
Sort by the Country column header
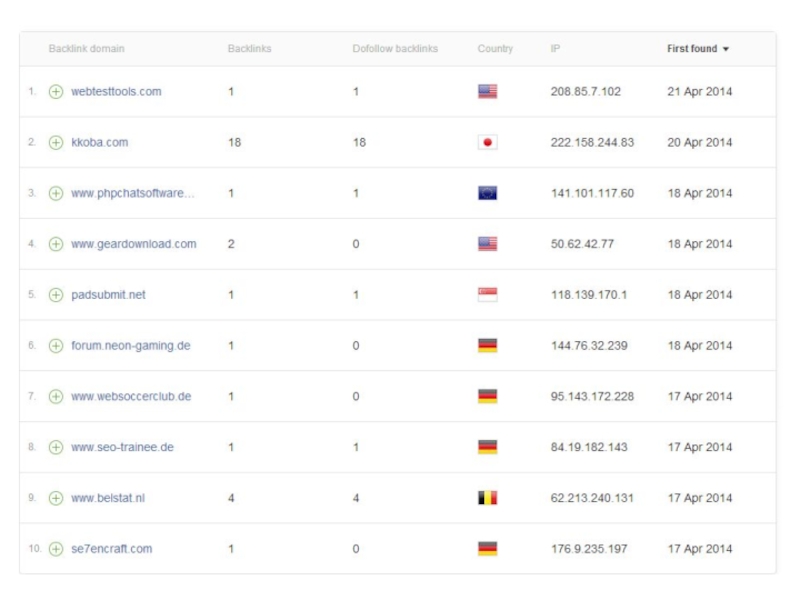click(495, 49)
